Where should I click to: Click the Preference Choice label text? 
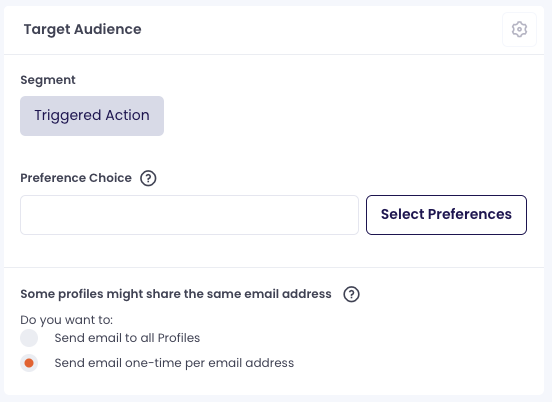pos(76,178)
